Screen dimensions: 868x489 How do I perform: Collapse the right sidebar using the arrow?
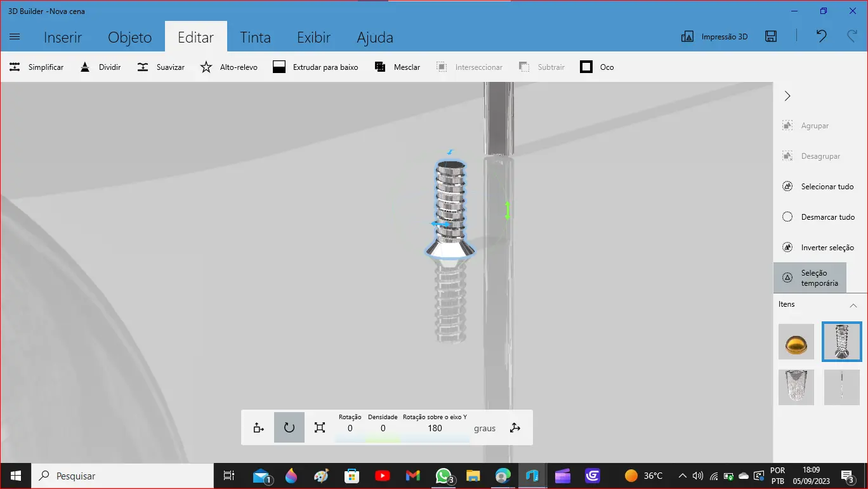pos(787,95)
